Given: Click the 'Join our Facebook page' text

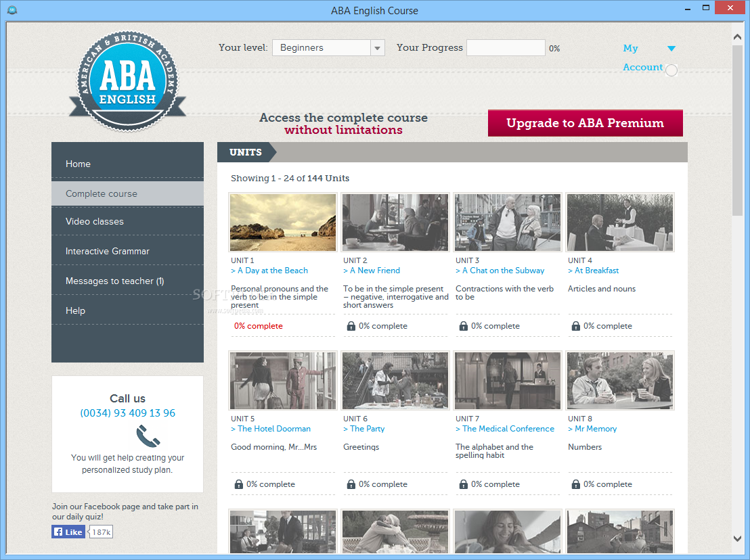Looking at the screenshot, I should pos(125,511).
